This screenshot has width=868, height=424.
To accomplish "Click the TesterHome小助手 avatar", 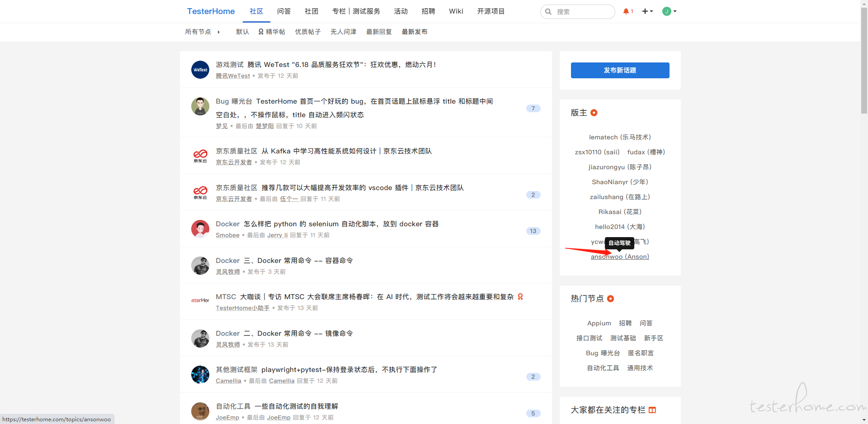I will pyautogui.click(x=200, y=300).
